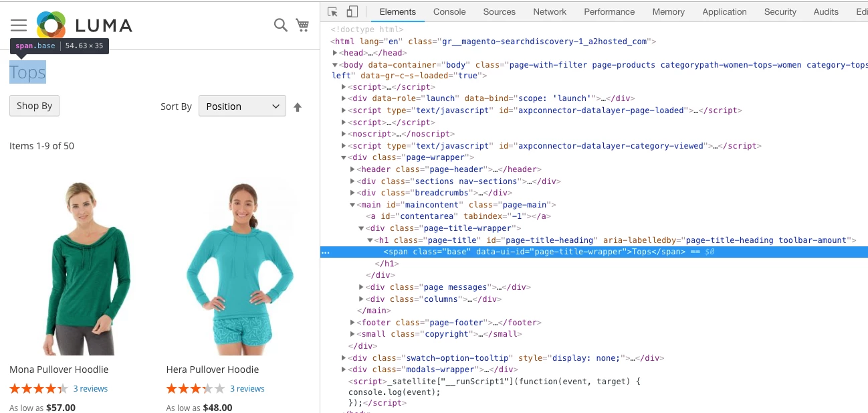Expand the modals-wrapper div
Image resolution: width=868 pixels, height=413 pixels.
point(344,369)
